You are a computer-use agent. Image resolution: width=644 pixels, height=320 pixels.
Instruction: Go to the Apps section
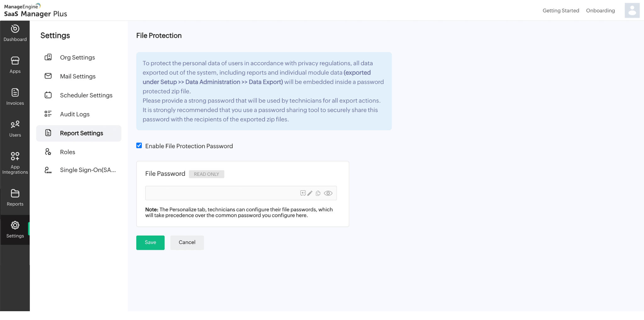(15, 65)
